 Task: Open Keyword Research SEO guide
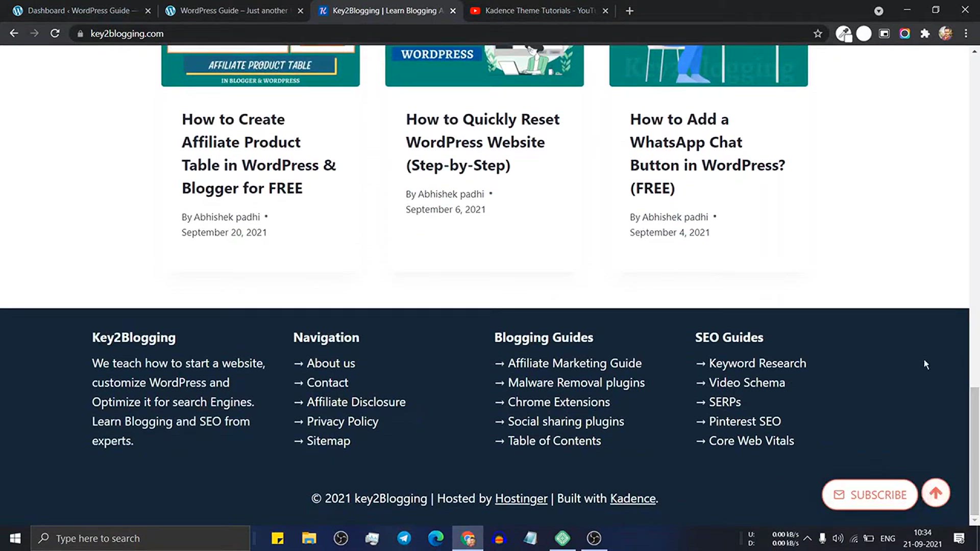757,363
